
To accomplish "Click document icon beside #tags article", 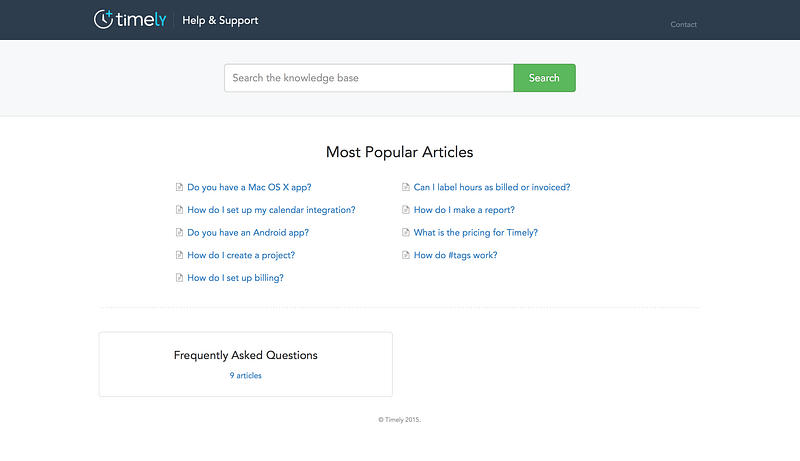I will point(406,255).
